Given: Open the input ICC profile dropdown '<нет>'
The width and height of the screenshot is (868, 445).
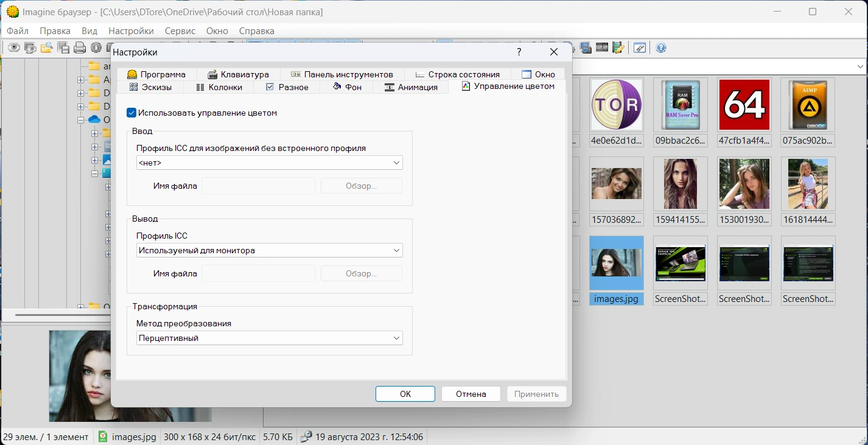Looking at the screenshot, I should coord(269,163).
